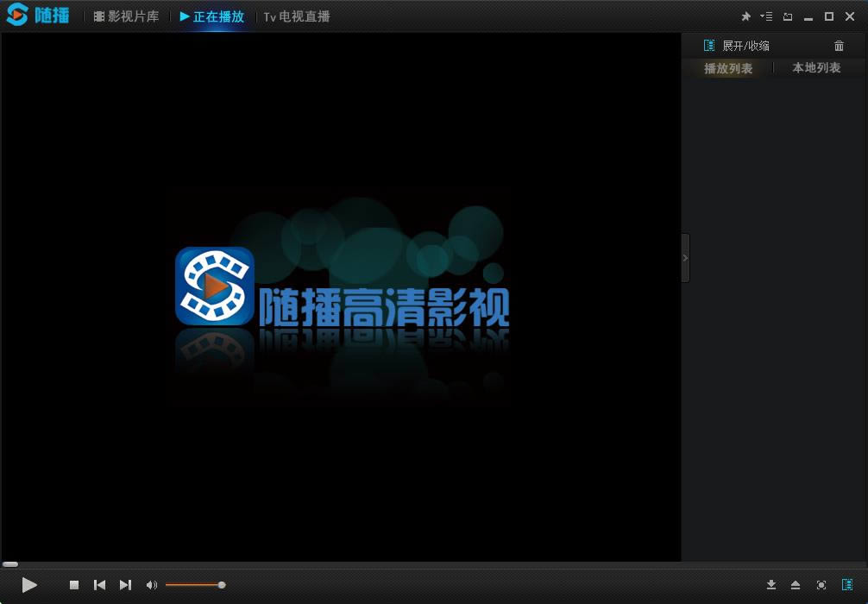
Task: Close the player window
Action: (850, 16)
